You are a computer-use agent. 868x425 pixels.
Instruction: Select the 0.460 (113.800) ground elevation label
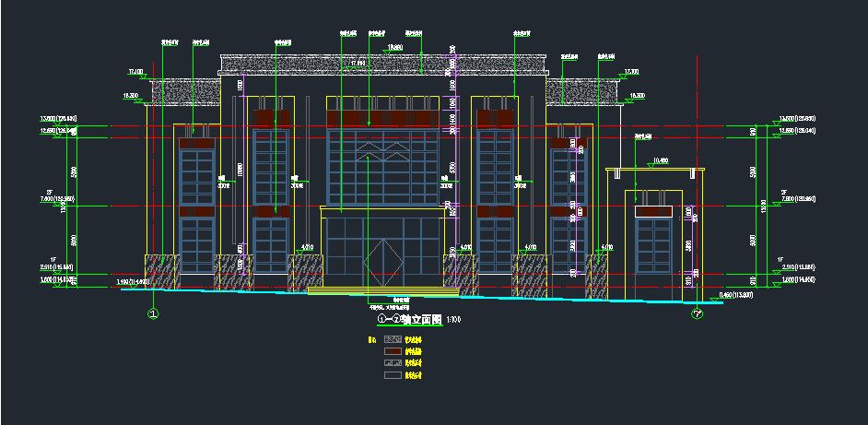pos(735,295)
